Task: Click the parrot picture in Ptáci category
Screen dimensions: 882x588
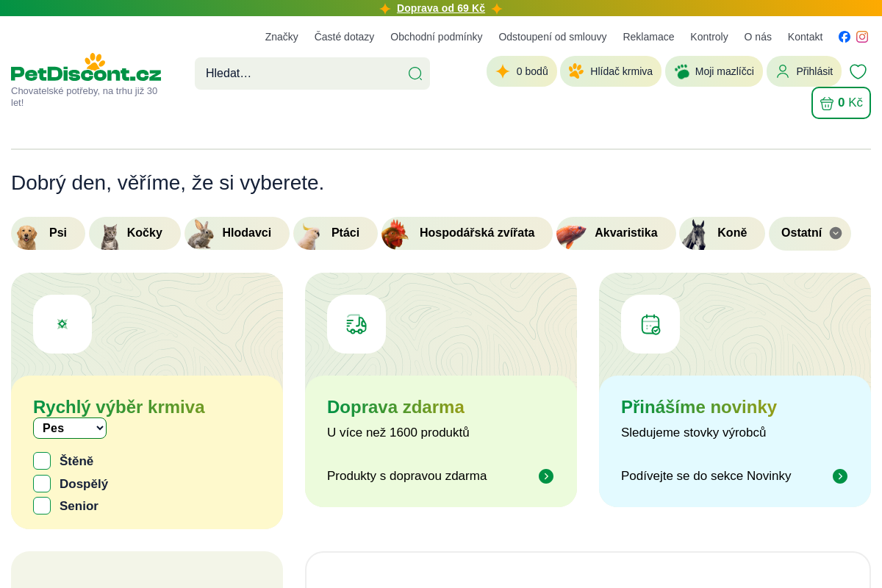Action: click(310, 237)
